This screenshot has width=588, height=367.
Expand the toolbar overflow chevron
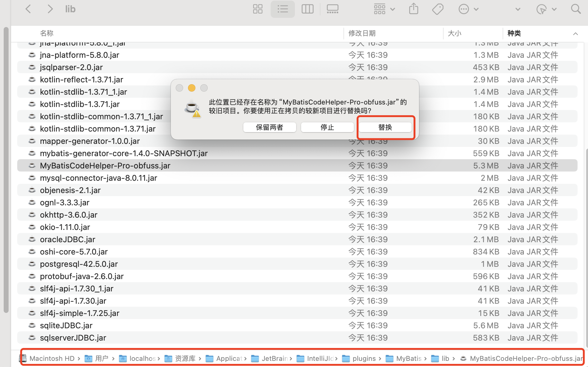tap(518, 9)
